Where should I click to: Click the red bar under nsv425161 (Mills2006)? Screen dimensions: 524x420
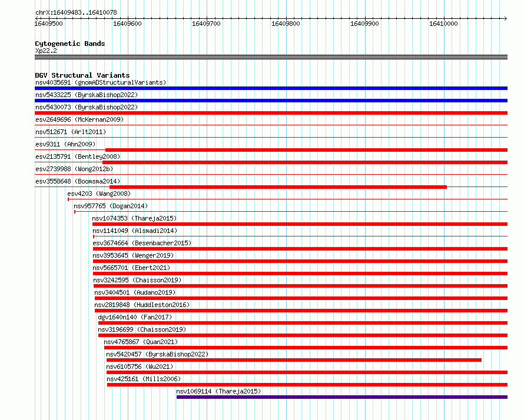click(307, 385)
